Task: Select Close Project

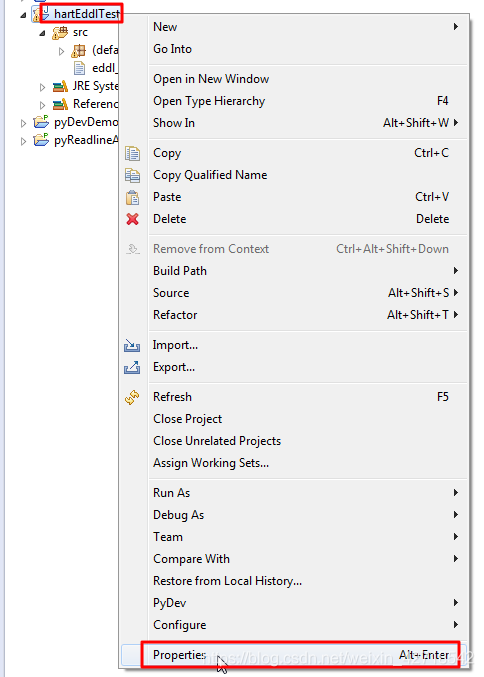Action: click(307, 419)
